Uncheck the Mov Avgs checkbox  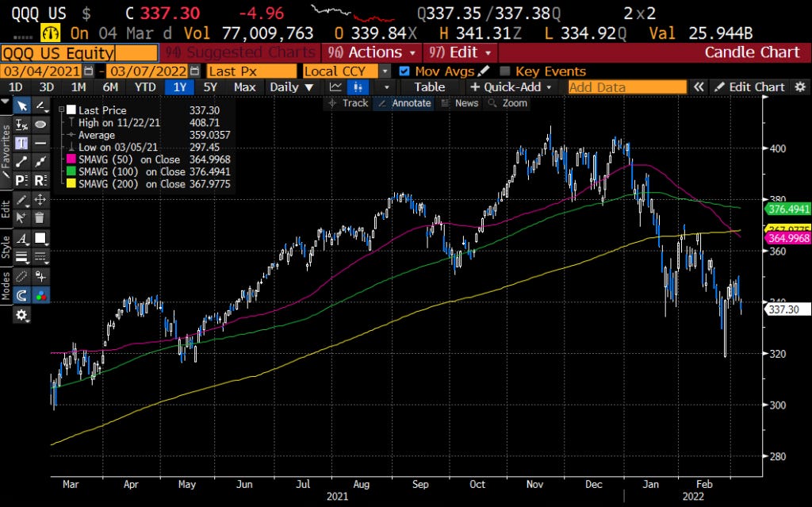(404, 71)
